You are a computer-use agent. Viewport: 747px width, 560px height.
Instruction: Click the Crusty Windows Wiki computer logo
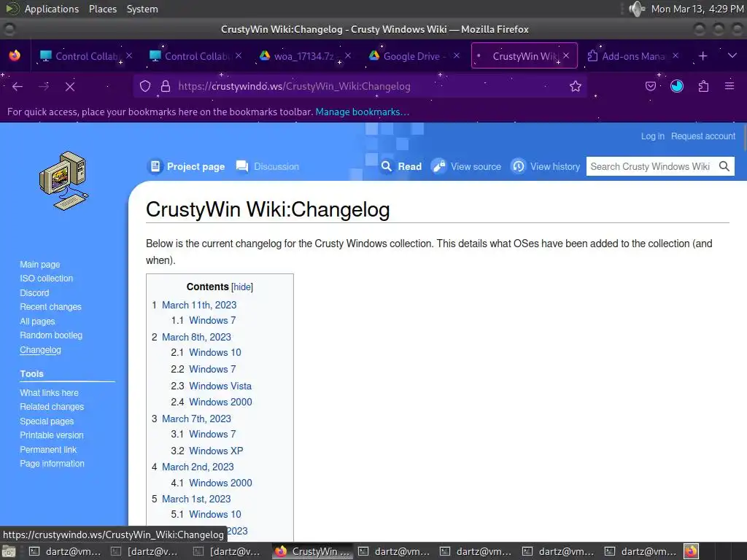(64, 182)
